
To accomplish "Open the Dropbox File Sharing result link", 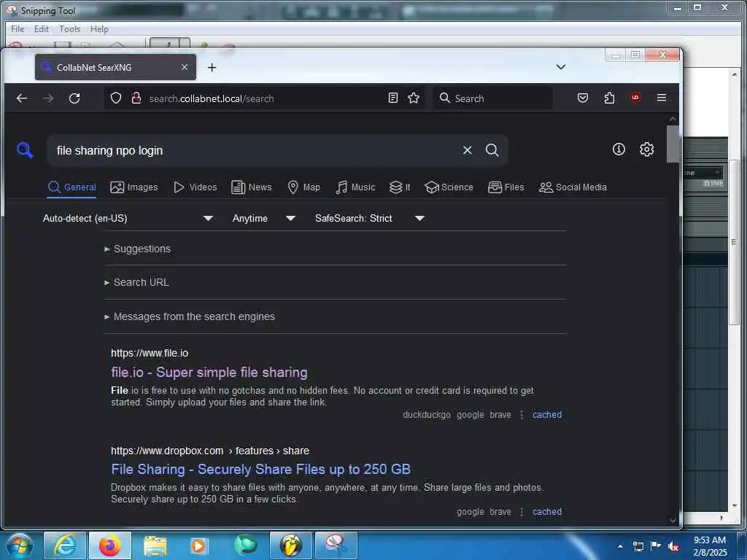I will (260, 469).
